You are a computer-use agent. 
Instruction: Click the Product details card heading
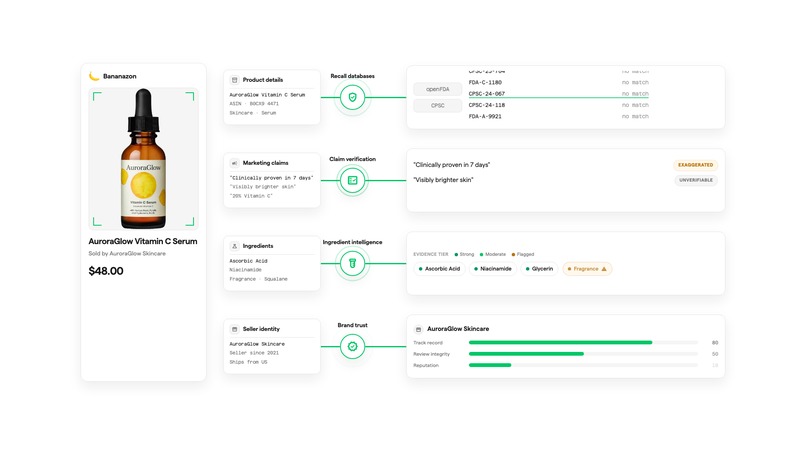tap(263, 80)
